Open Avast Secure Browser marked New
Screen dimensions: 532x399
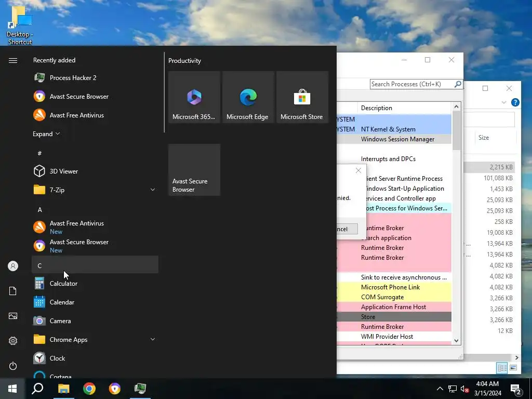tap(95, 246)
